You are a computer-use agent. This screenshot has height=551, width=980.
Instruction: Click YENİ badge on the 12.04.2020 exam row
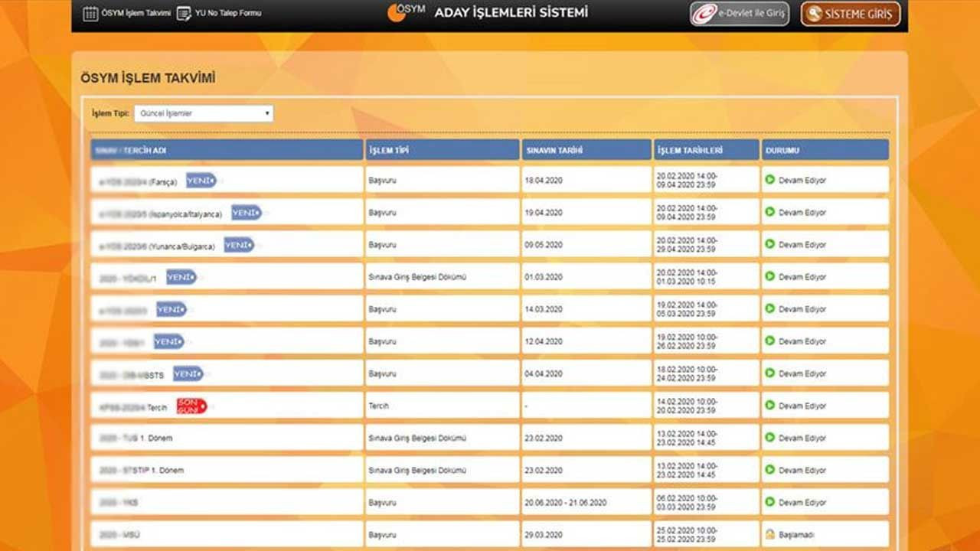tap(168, 341)
